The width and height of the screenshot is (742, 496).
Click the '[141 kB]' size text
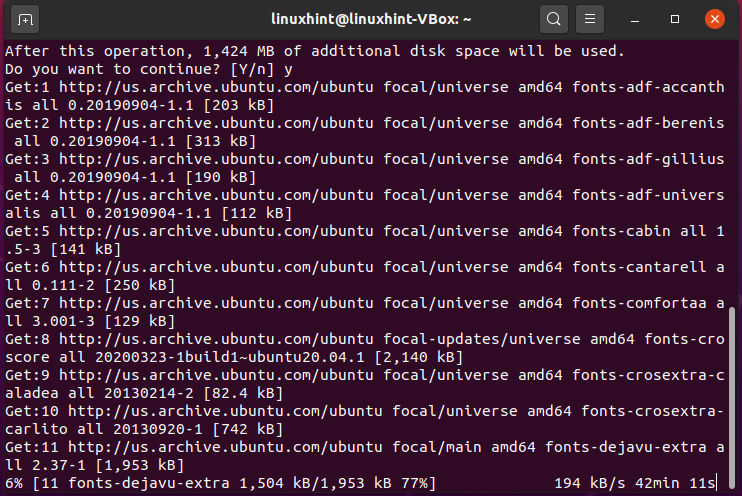[86, 249]
